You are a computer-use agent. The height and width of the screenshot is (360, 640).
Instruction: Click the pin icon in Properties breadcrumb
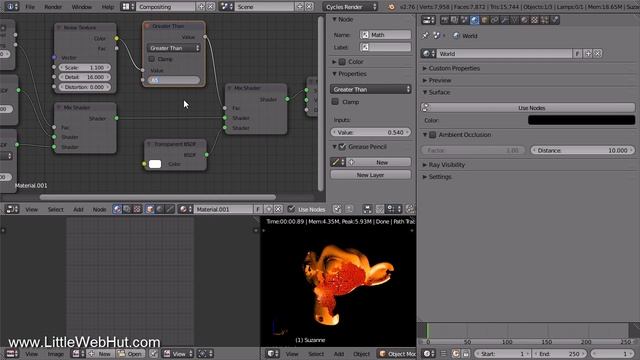click(x=426, y=36)
